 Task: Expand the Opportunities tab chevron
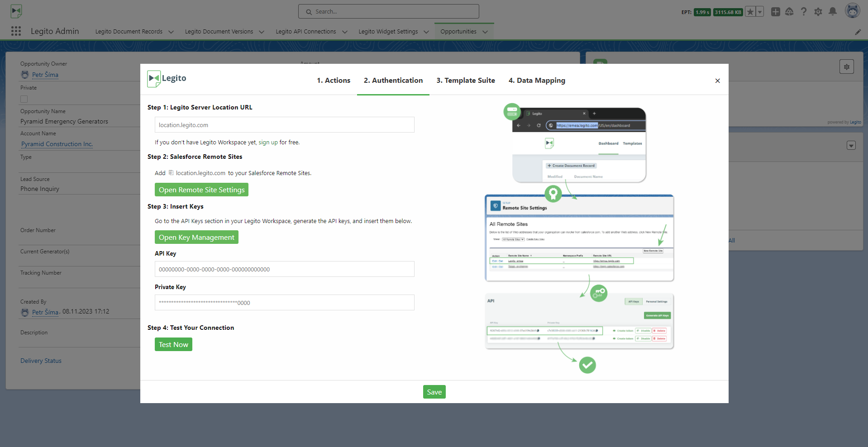click(485, 32)
